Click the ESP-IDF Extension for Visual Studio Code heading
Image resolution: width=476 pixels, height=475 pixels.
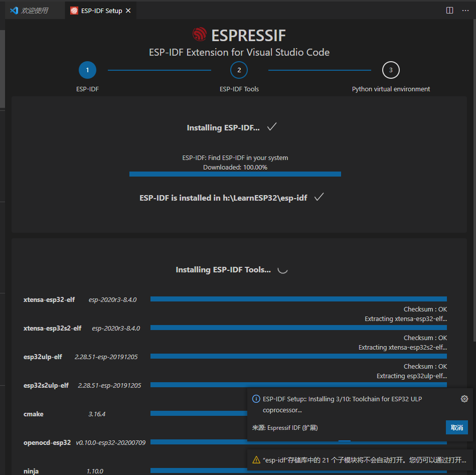click(x=239, y=52)
